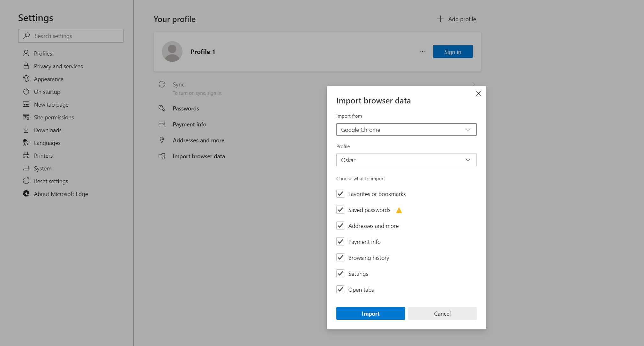Click the Profile 1 avatar picture

[172, 51]
